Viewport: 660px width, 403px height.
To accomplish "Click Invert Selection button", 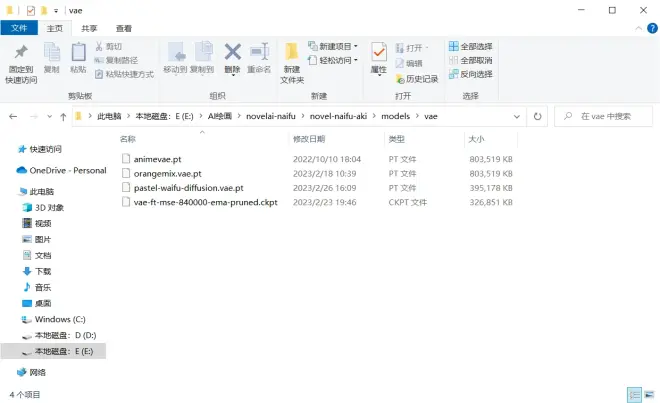I will pyautogui.click(x=470, y=74).
